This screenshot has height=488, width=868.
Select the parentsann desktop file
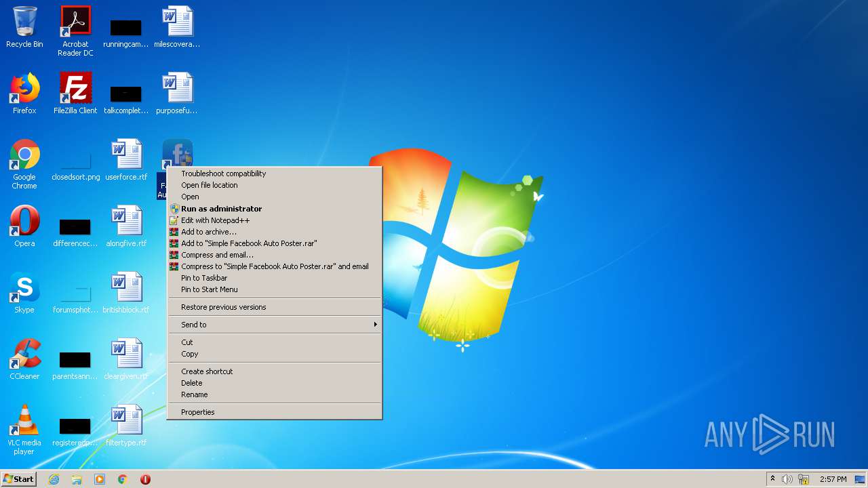[x=75, y=365]
